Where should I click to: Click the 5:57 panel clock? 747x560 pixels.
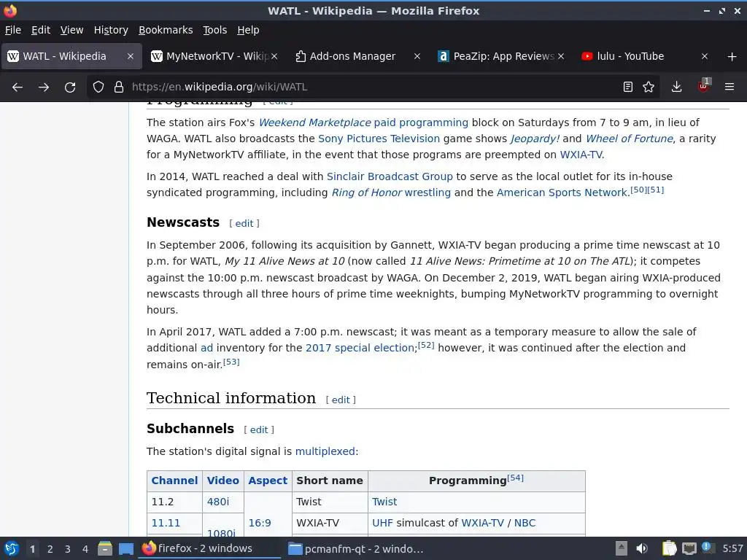pyautogui.click(x=732, y=548)
